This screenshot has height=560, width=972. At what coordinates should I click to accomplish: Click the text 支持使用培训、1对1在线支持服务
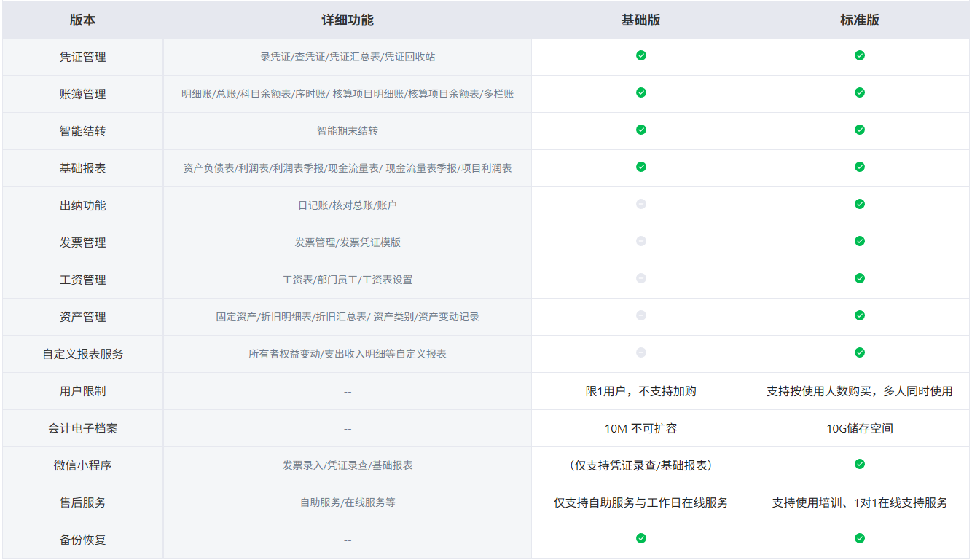coord(859,503)
